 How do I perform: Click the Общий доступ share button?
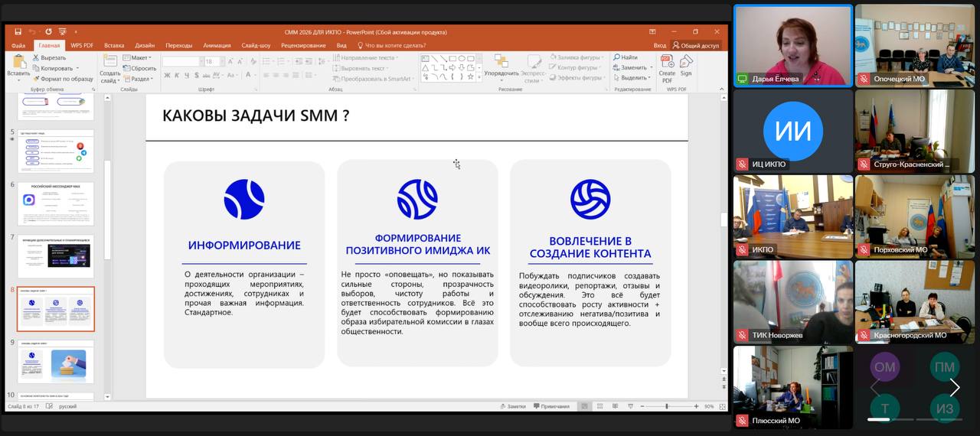click(695, 45)
